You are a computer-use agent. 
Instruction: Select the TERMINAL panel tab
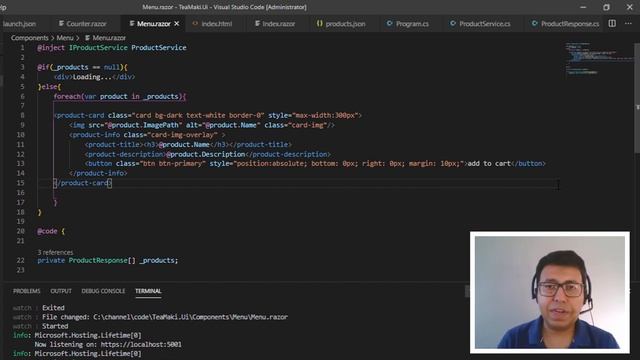148,291
